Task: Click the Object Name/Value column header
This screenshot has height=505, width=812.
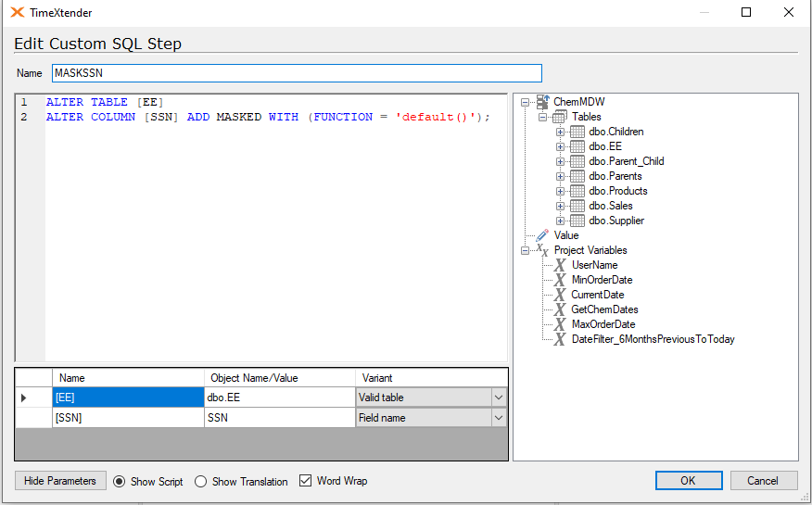Action: [x=280, y=378]
